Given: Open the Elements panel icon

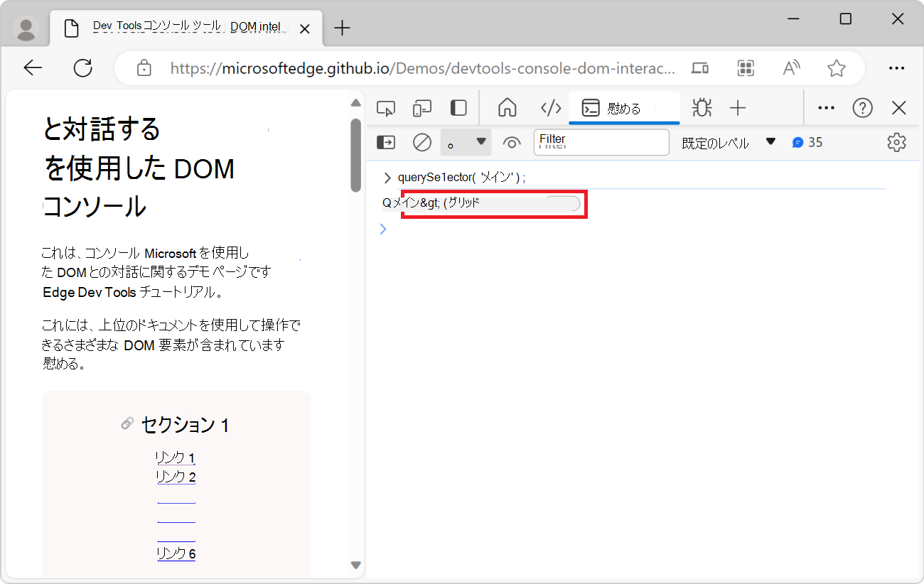Looking at the screenshot, I should click(x=551, y=107).
